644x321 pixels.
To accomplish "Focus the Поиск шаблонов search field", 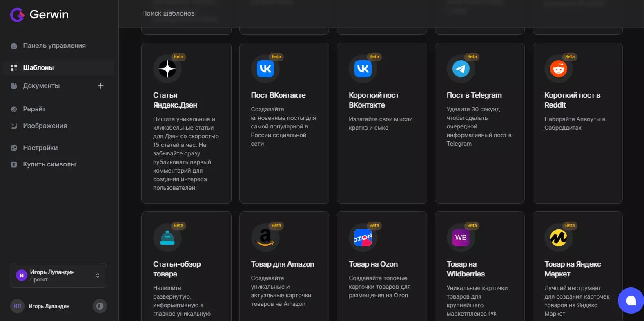I will [x=168, y=13].
